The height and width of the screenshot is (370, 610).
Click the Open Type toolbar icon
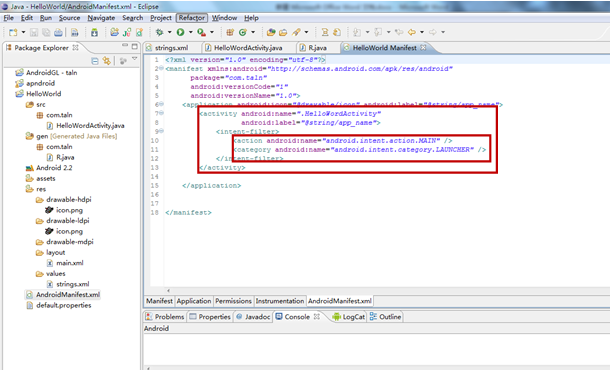click(271, 32)
